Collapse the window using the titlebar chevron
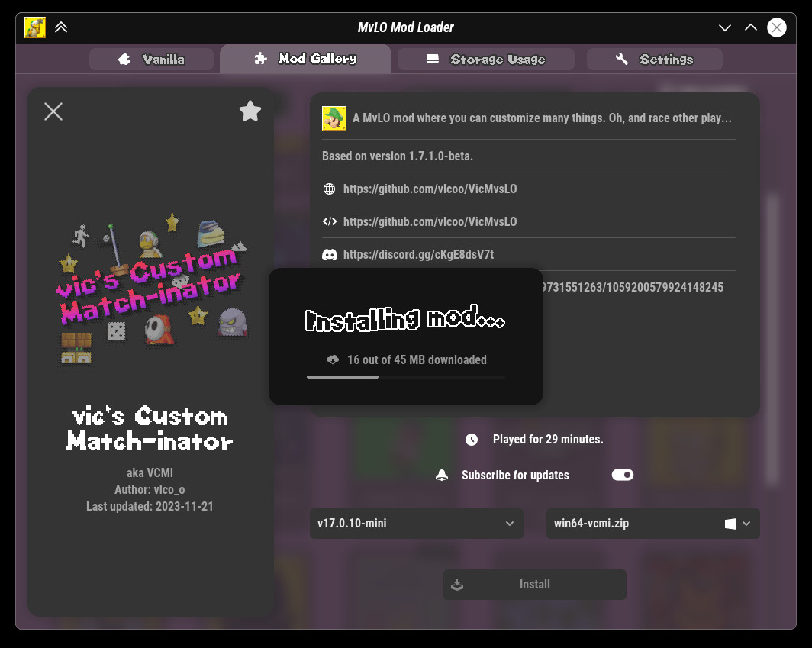812x648 pixels. (61, 27)
